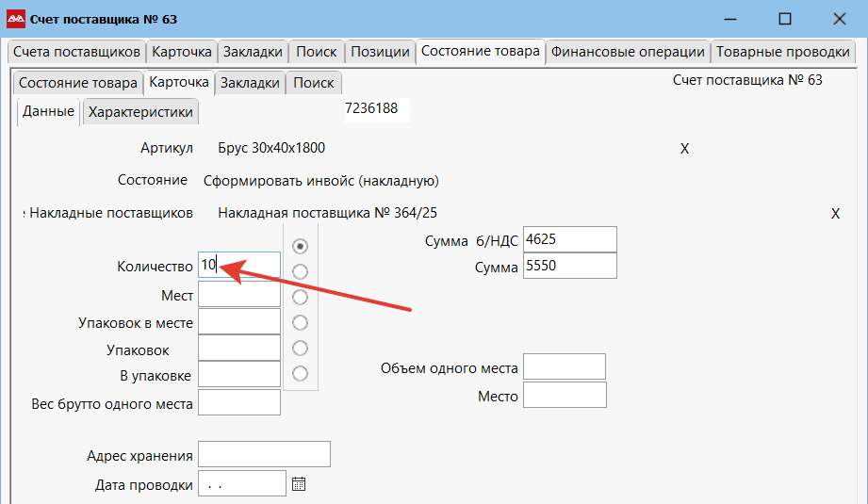Click the Вес брутто одного места field
868x504 pixels.
coord(239,403)
